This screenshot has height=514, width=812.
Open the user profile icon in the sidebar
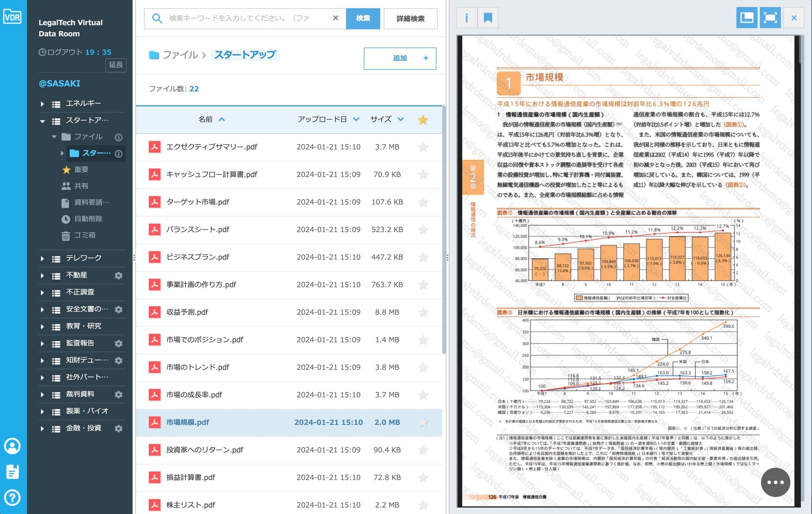12,446
